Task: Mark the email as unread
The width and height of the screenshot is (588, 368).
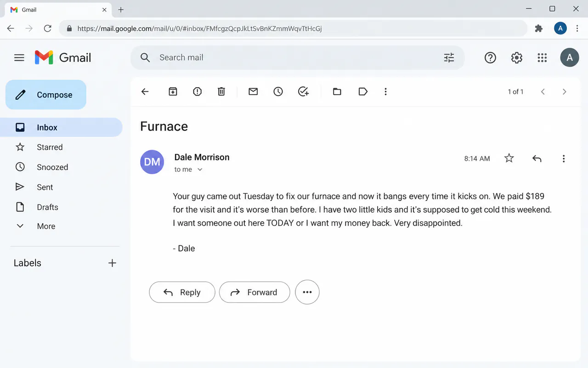Action: click(x=253, y=91)
